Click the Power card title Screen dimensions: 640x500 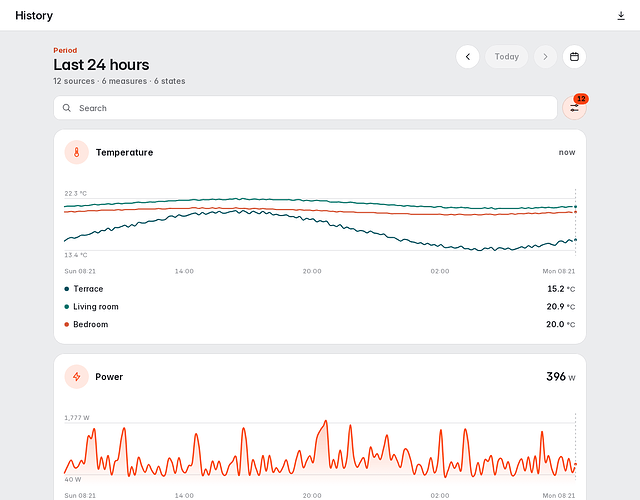coord(109,377)
